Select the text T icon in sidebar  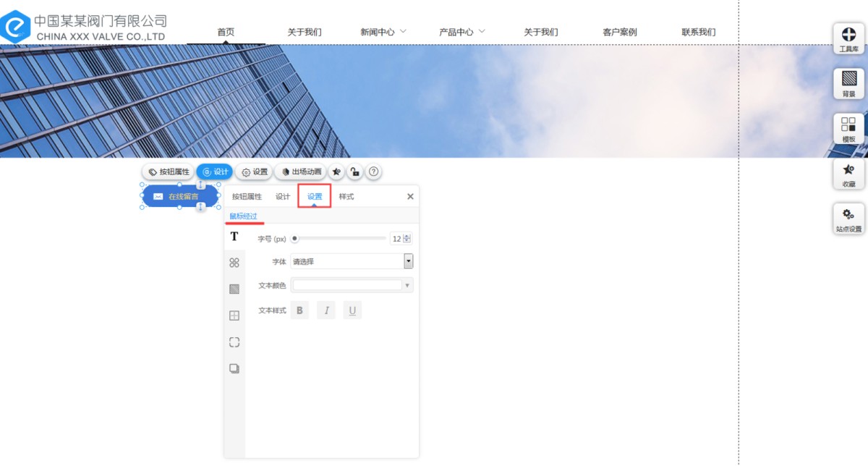point(234,237)
